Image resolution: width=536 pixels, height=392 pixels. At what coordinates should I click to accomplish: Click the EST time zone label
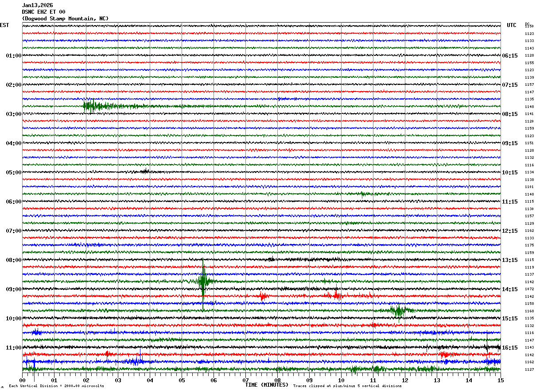click(x=4, y=25)
